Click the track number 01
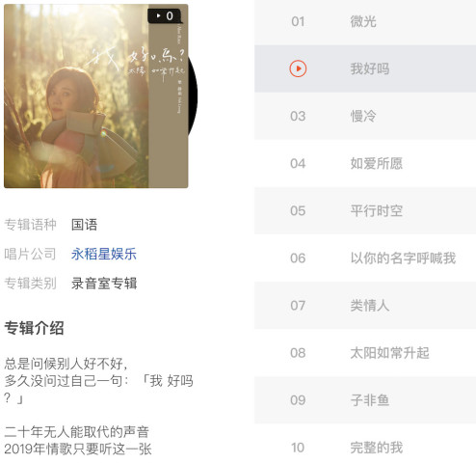 point(298,21)
